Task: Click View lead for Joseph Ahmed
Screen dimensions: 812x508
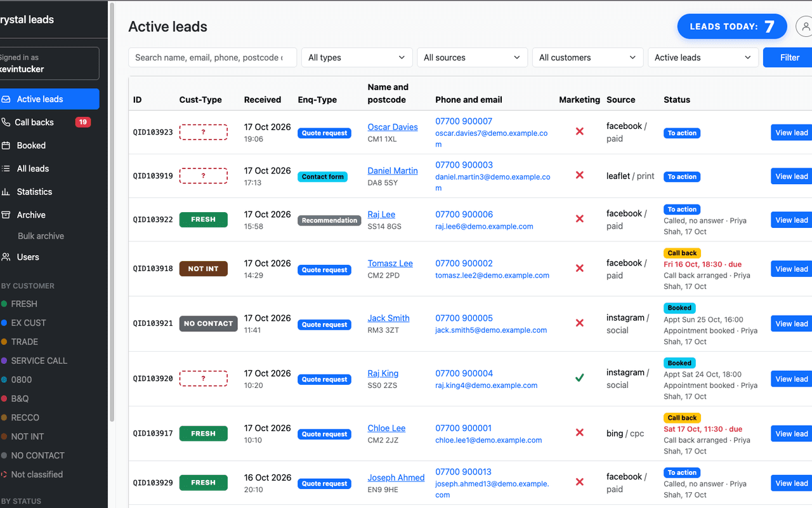Action: [792, 483]
